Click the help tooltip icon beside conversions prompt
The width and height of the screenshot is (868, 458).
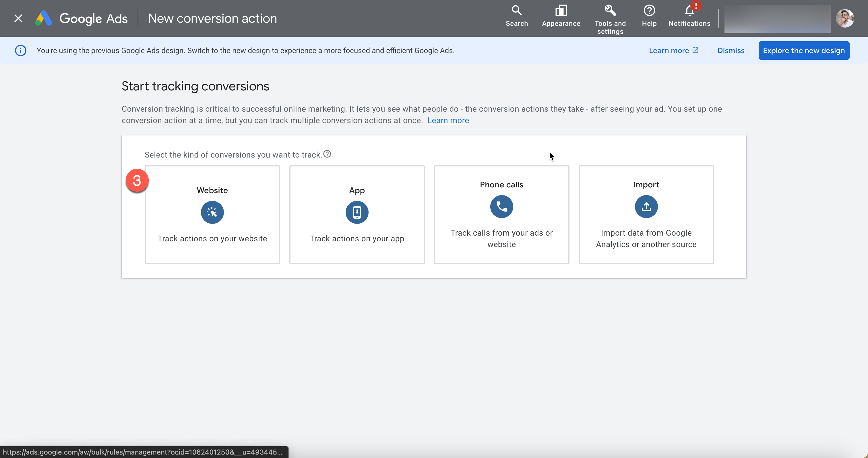click(x=327, y=154)
